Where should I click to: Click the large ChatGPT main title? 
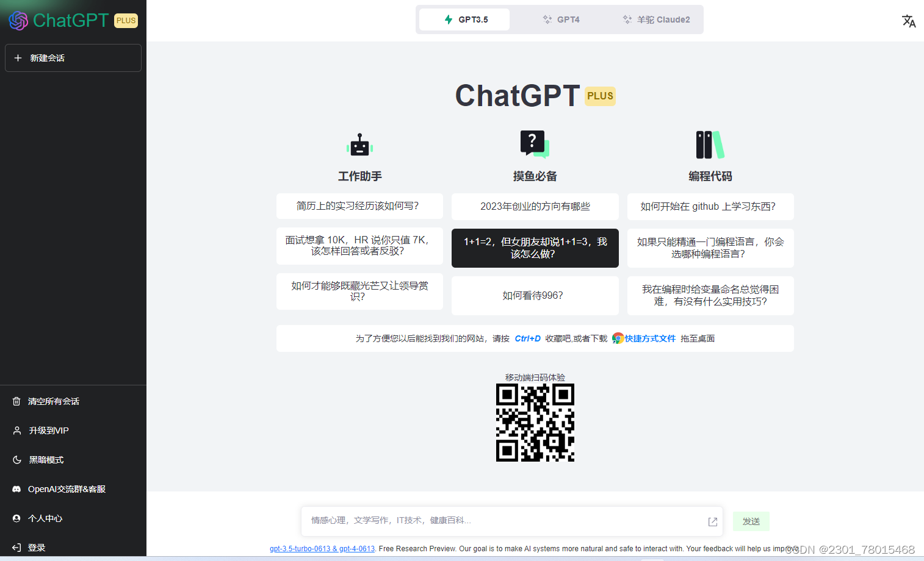[518, 96]
